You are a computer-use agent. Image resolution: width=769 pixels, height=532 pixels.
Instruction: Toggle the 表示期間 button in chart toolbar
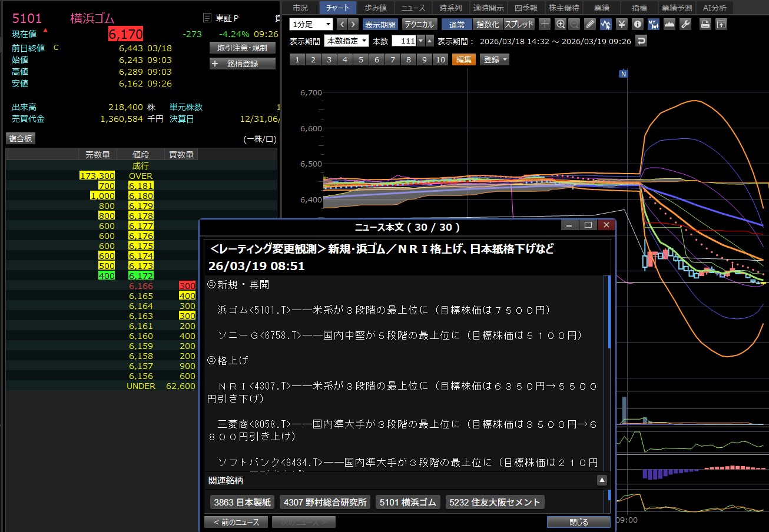click(x=380, y=24)
